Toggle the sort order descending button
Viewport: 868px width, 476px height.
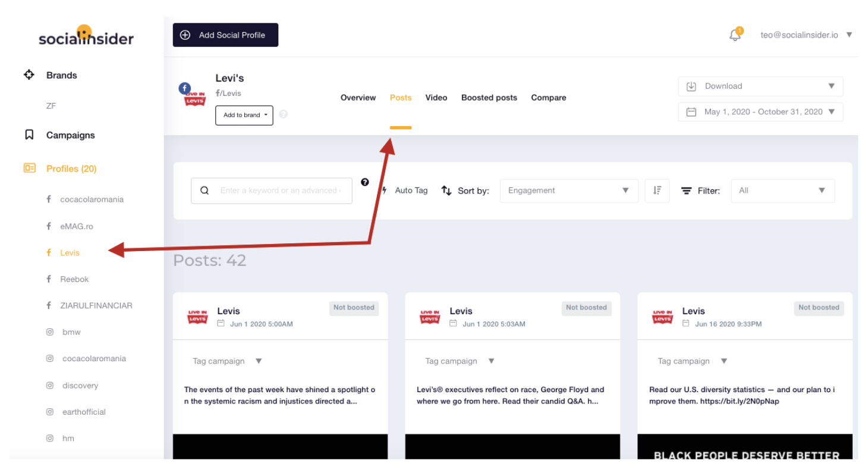pos(658,190)
